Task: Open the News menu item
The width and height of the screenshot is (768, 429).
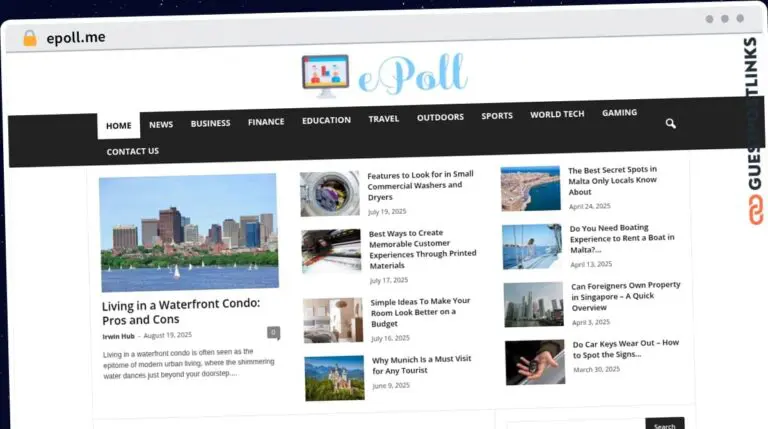Action: point(161,124)
